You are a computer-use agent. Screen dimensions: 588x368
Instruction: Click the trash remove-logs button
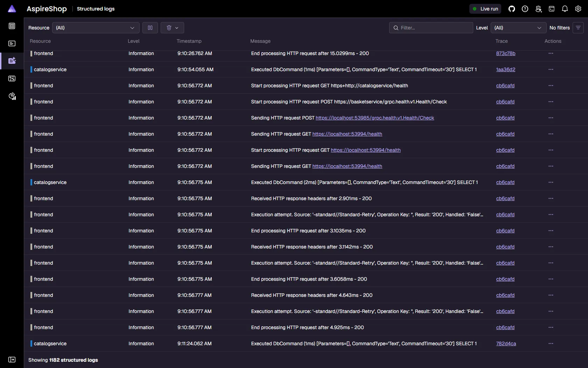tap(169, 28)
